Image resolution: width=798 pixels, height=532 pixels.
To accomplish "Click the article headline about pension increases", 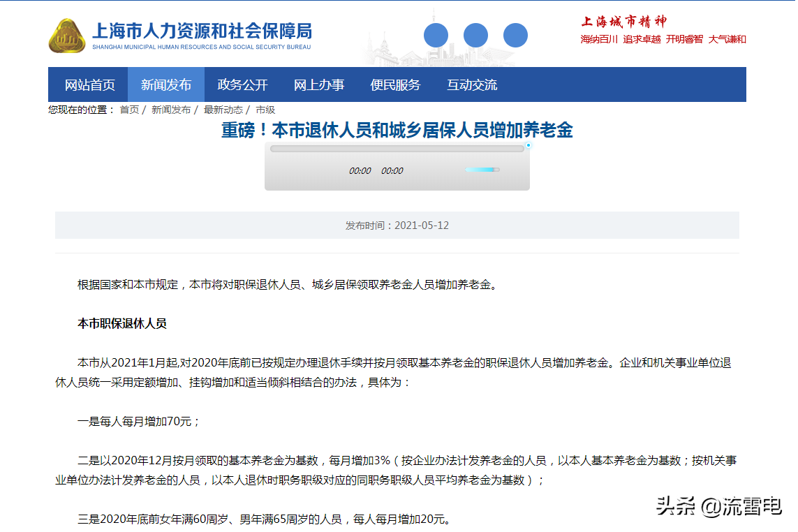I will [397, 131].
